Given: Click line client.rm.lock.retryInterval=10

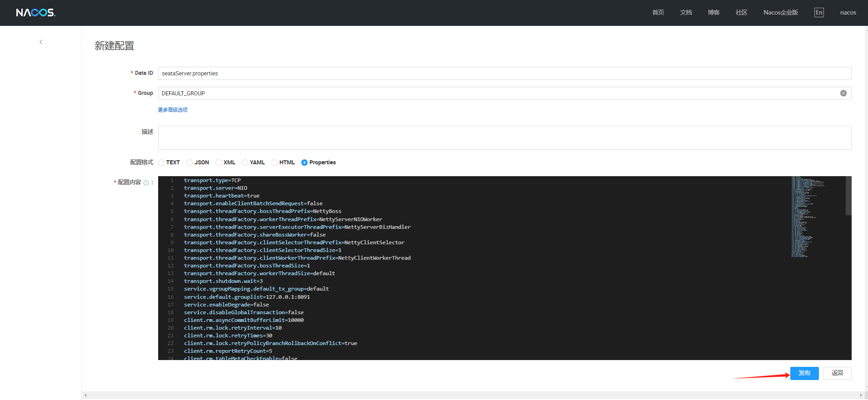Looking at the screenshot, I should click(x=233, y=328).
